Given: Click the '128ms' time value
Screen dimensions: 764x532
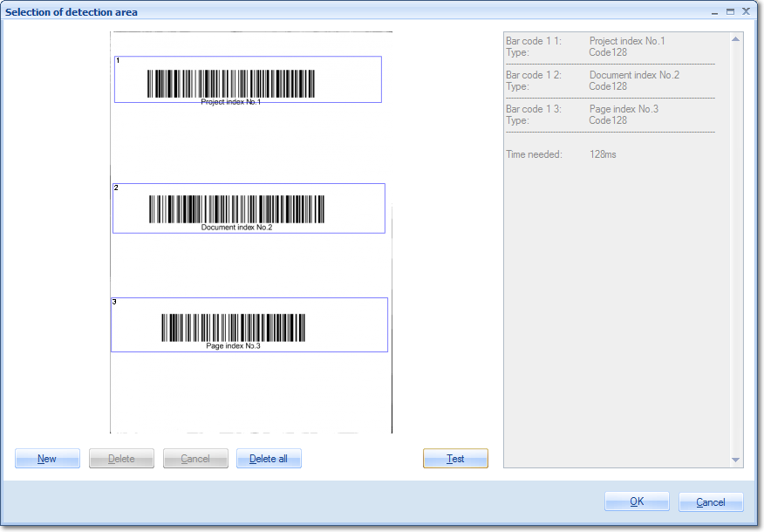Looking at the screenshot, I should 603,154.
